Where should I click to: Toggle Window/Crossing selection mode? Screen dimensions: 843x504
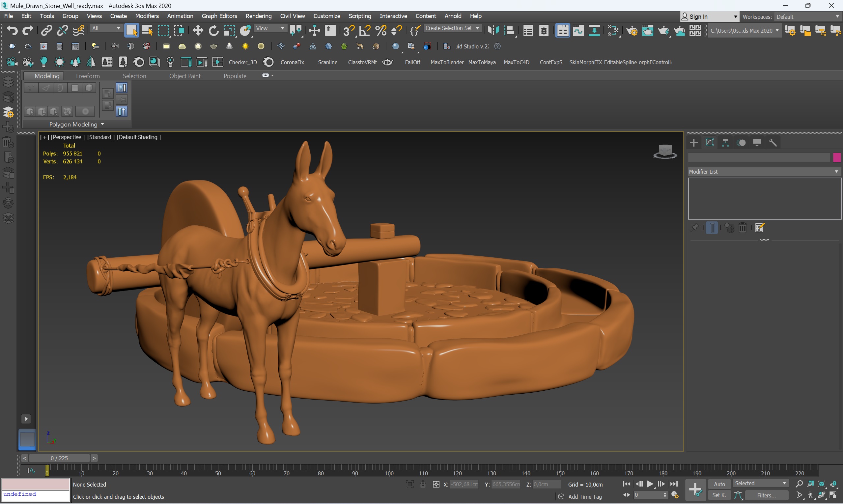[179, 31]
